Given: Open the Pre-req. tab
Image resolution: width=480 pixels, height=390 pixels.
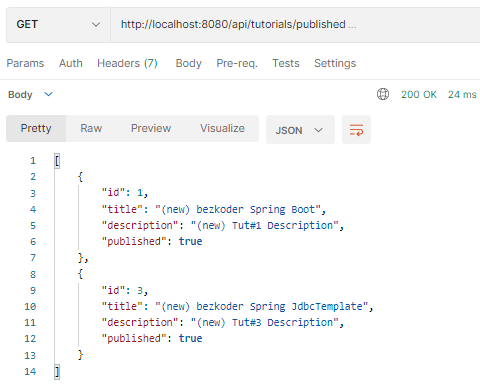Looking at the screenshot, I should [237, 63].
